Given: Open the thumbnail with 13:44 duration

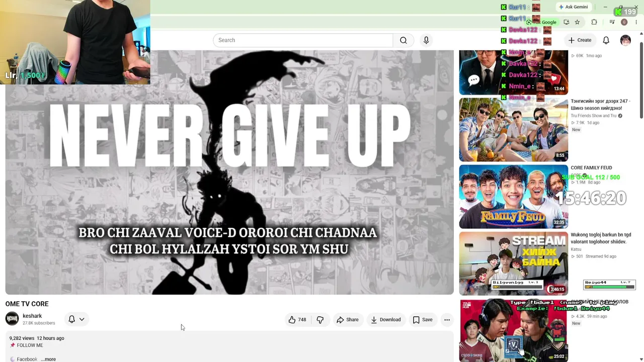Looking at the screenshot, I should [513, 72].
